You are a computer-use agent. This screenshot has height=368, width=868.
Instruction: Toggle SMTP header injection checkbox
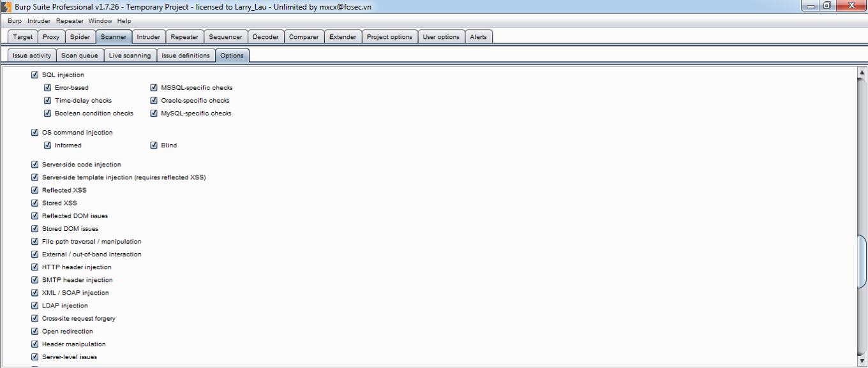(35, 279)
